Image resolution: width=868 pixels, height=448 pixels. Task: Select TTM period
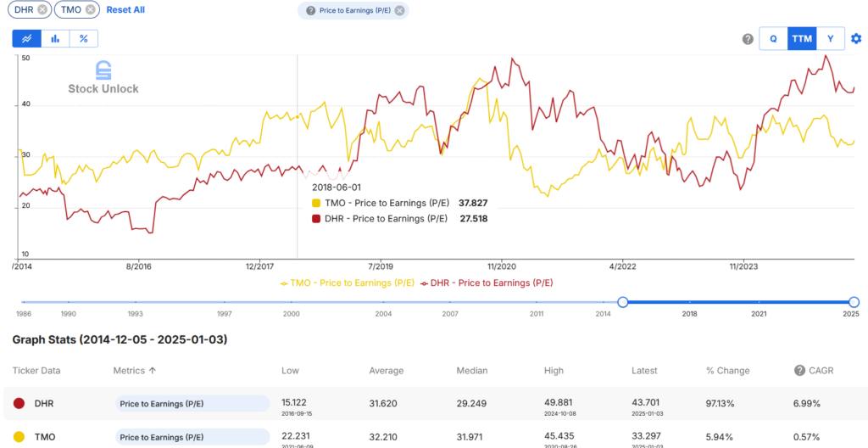click(802, 39)
